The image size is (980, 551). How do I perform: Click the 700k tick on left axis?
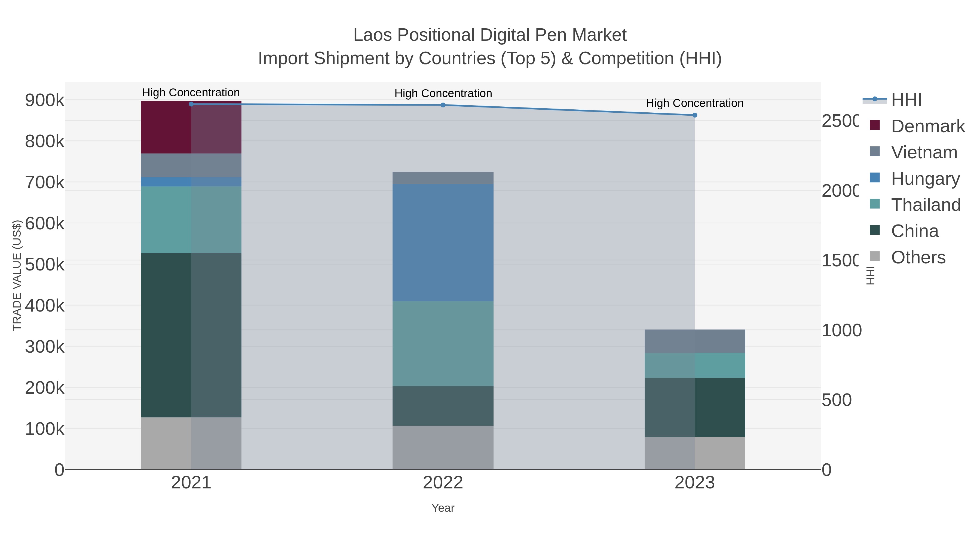(45, 183)
